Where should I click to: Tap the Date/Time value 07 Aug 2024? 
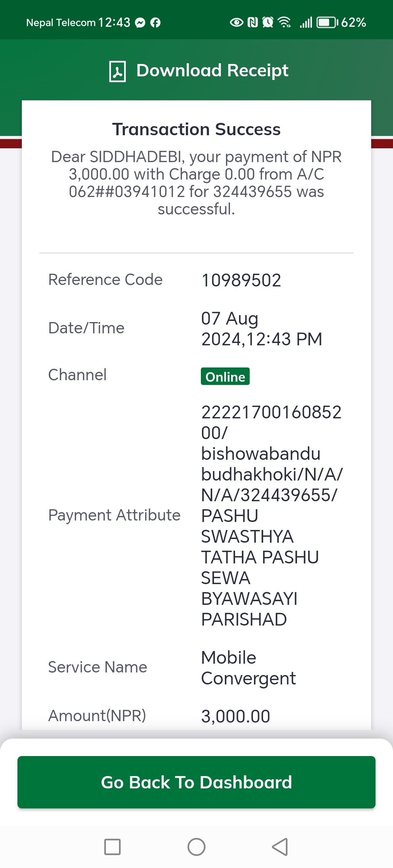coord(262,329)
